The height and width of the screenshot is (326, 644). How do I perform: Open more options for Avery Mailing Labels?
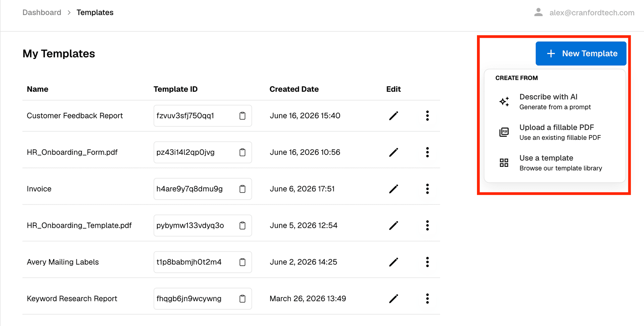pyautogui.click(x=427, y=262)
